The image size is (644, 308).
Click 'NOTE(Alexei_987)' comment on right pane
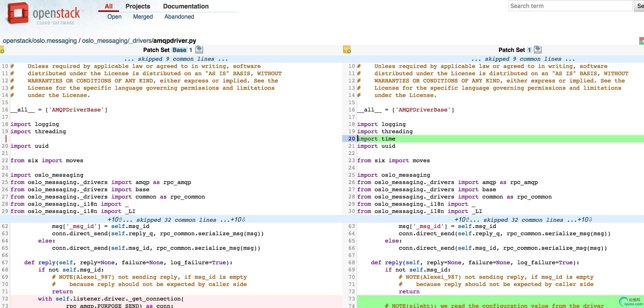click(x=496, y=277)
